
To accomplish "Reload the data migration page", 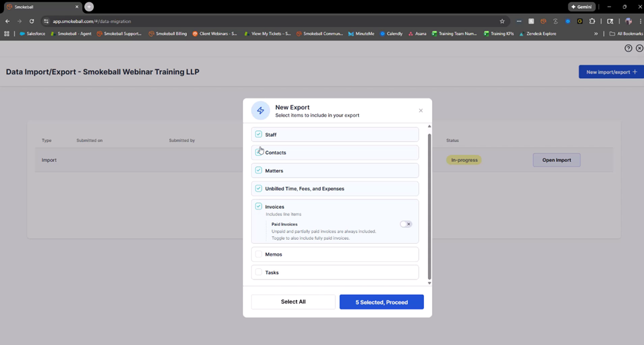I will coord(32,21).
